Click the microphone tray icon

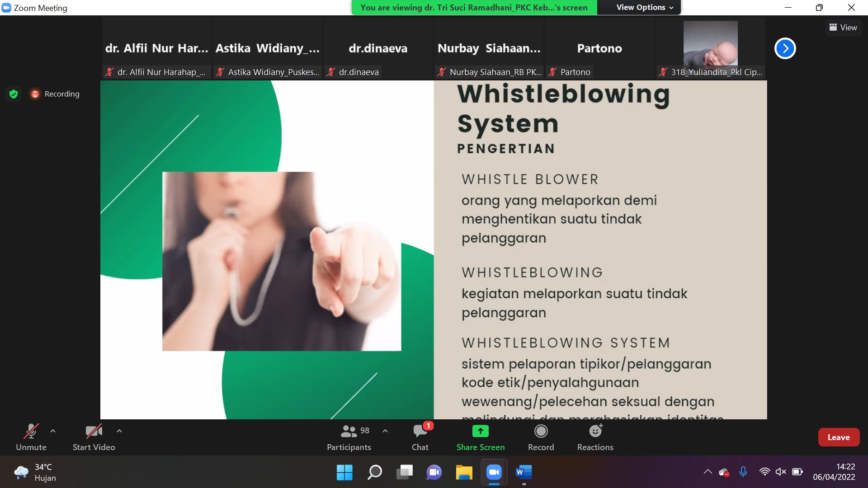pyautogui.click(x=743, y=472)
